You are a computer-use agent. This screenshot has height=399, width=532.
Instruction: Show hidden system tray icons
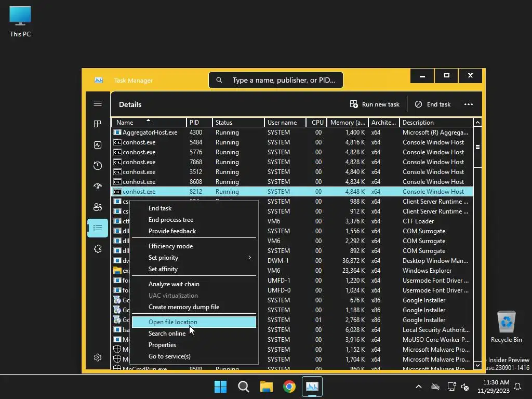[x=419, y=387]
